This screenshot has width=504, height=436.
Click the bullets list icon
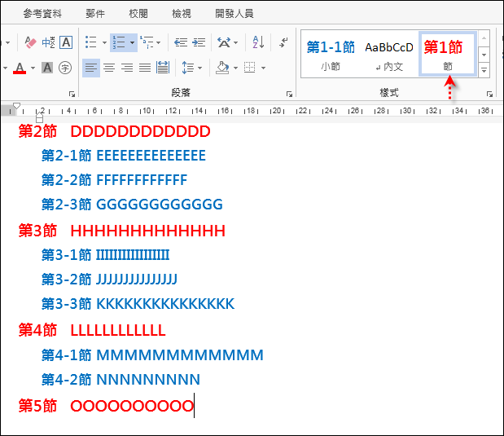91,42
